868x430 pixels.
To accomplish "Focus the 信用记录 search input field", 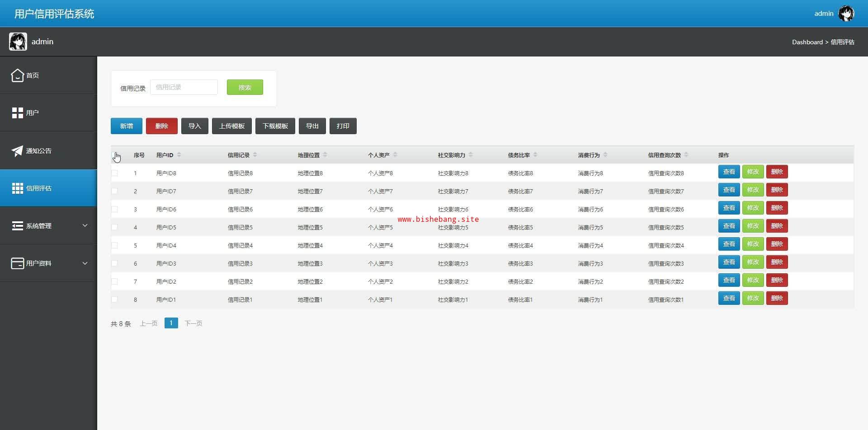I will pos(184,87).
